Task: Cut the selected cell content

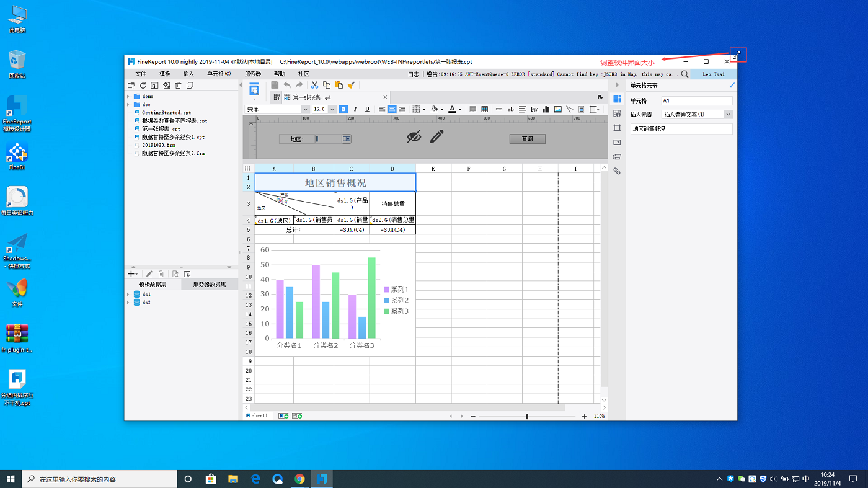Action: coord(314,85)
